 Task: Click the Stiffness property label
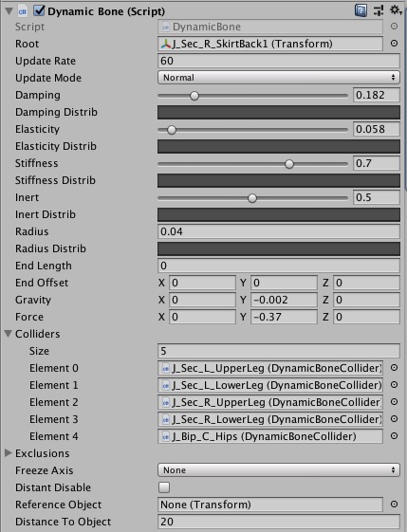point(36,163)
